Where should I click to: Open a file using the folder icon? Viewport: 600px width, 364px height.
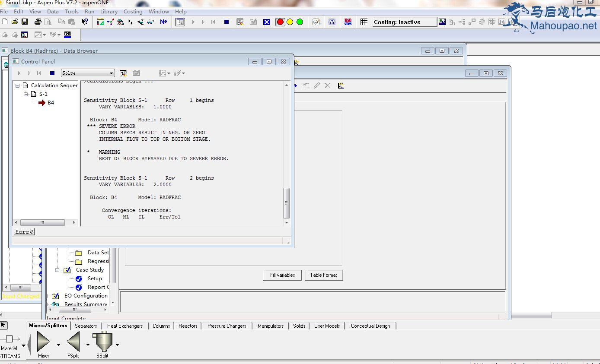(15, 22)
